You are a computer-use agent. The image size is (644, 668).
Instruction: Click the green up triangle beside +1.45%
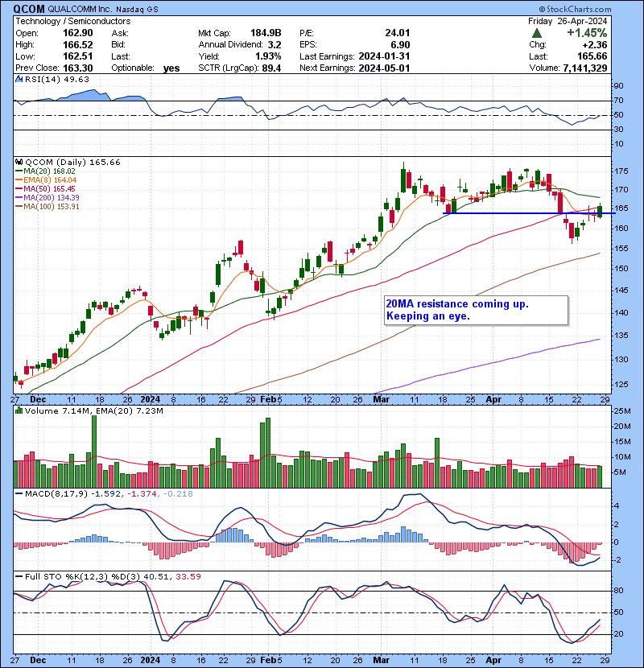click(537, 33)
